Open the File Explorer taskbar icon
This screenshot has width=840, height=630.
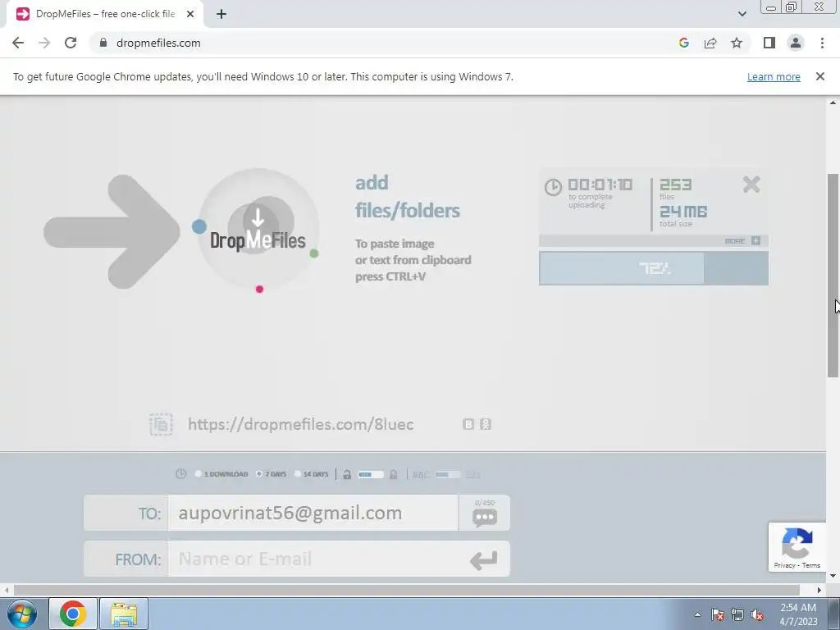pyautogui.click(x=124, y=614)
